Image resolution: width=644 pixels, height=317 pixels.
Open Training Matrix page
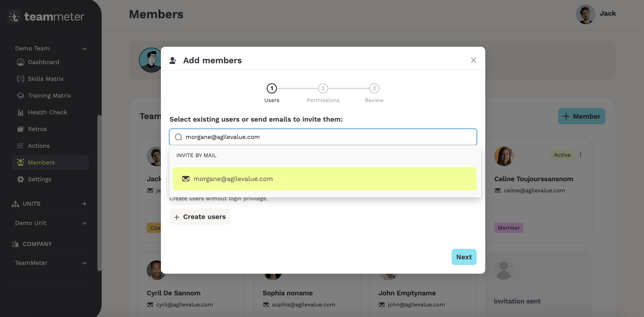click(49, 95)
